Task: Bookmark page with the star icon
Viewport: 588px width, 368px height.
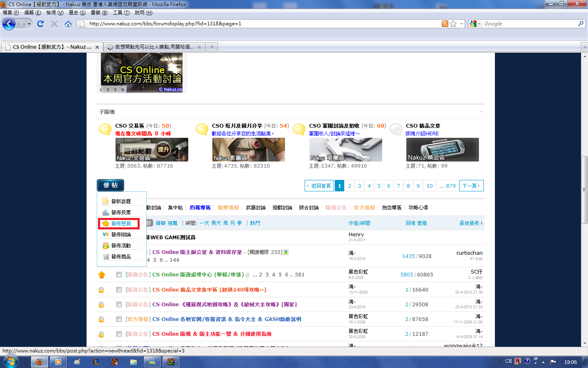Action: (453, 24)
